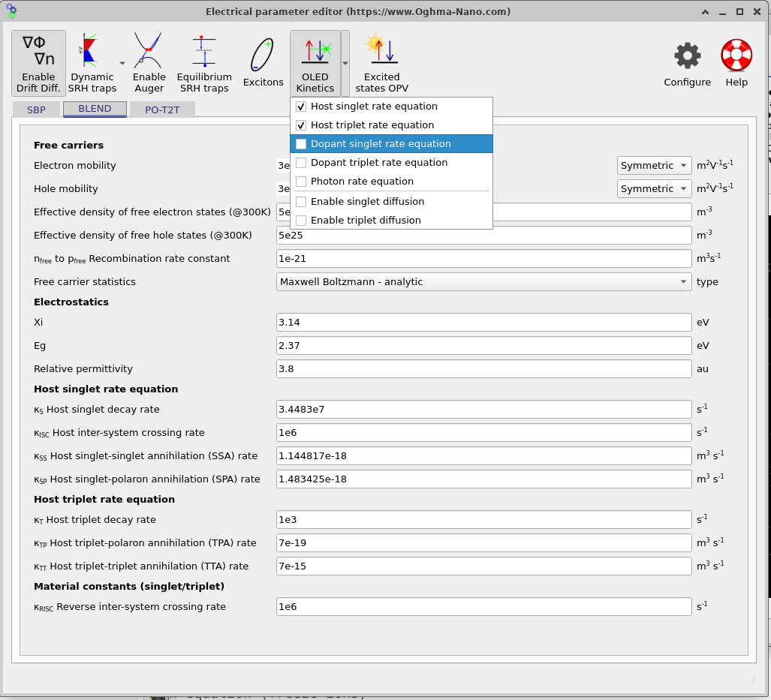771x700 pixels.
Task: Enable Auger recombination icon
Action: (149, 63)
